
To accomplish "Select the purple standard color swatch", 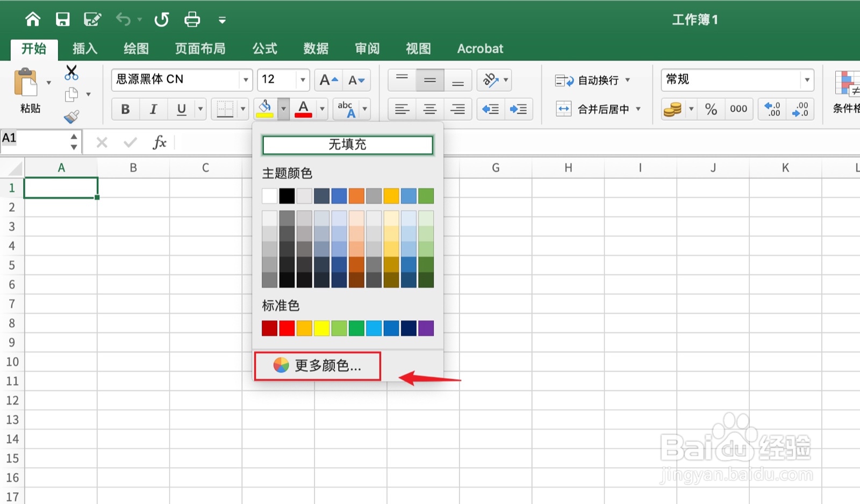I will pos(426,328).
